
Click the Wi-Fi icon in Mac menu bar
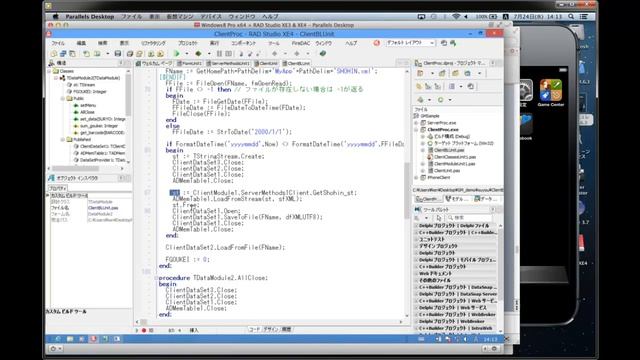click(456, 17)
